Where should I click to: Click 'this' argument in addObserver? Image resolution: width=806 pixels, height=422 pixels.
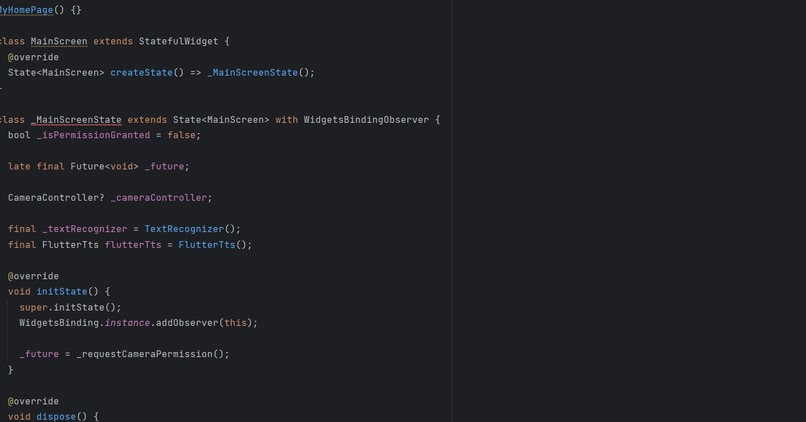[x=235, y=323]
